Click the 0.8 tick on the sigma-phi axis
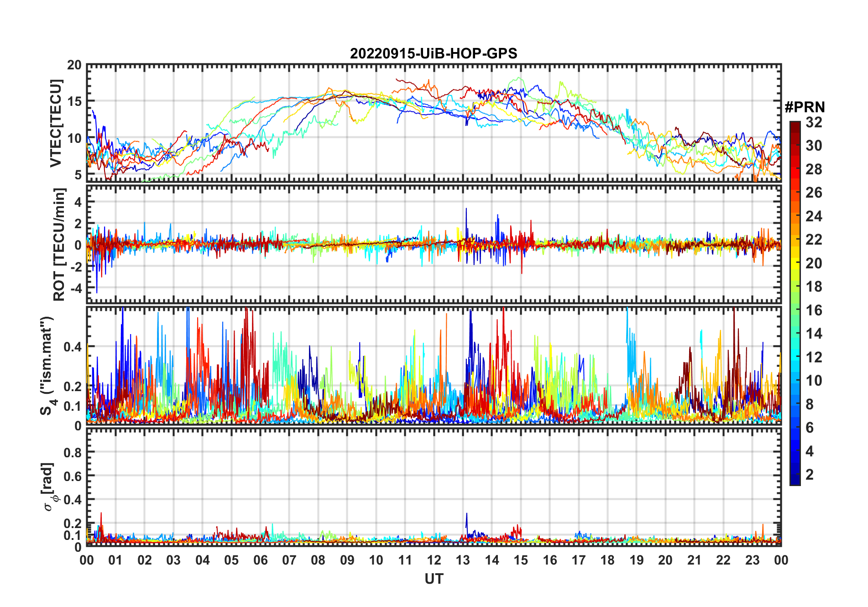The image size is (868, 607). point(73,452)
